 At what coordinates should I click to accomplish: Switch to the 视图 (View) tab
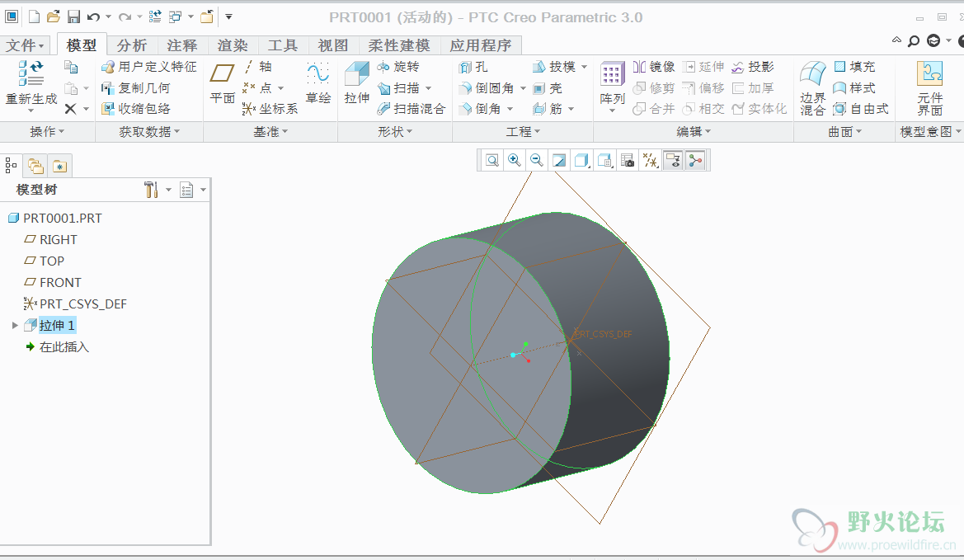point(333,45)
